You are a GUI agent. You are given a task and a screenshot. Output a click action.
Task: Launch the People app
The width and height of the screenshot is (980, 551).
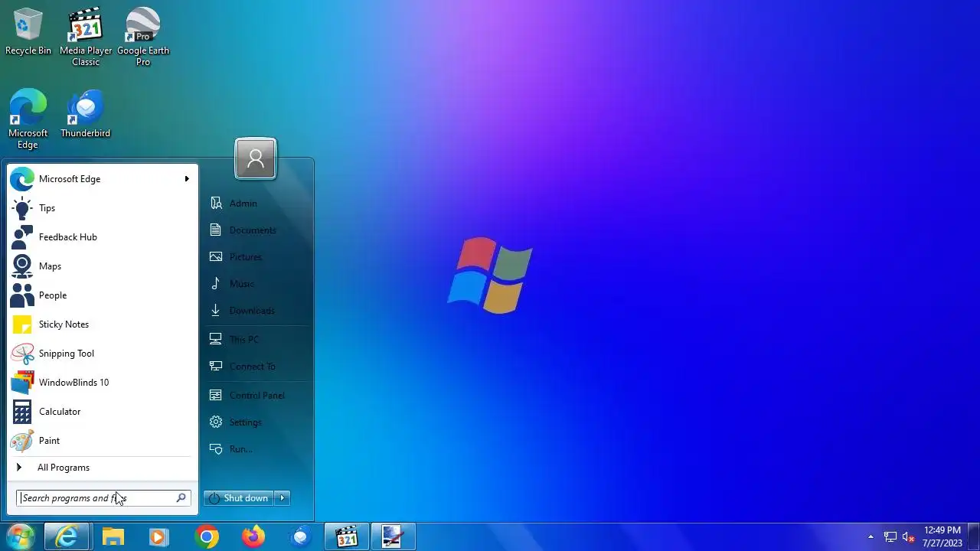(x=102, y=295)
